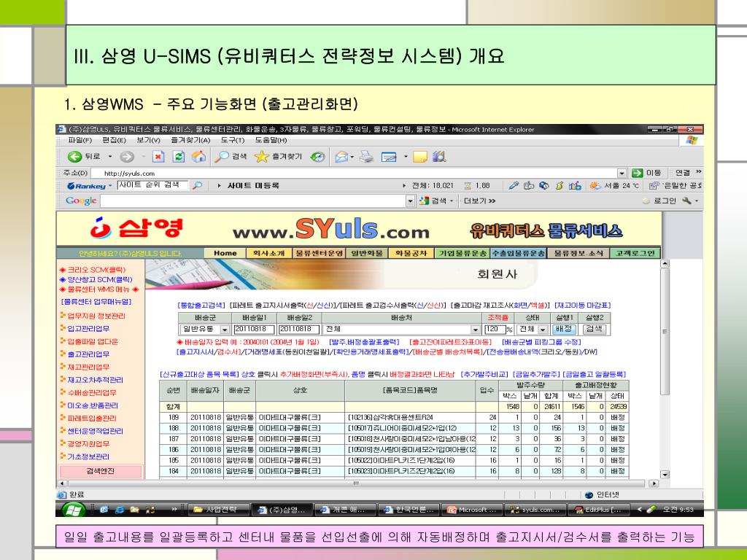The image size is (747, 560).
Task: Go to the browser home page icon
Action: pos(198,157)
